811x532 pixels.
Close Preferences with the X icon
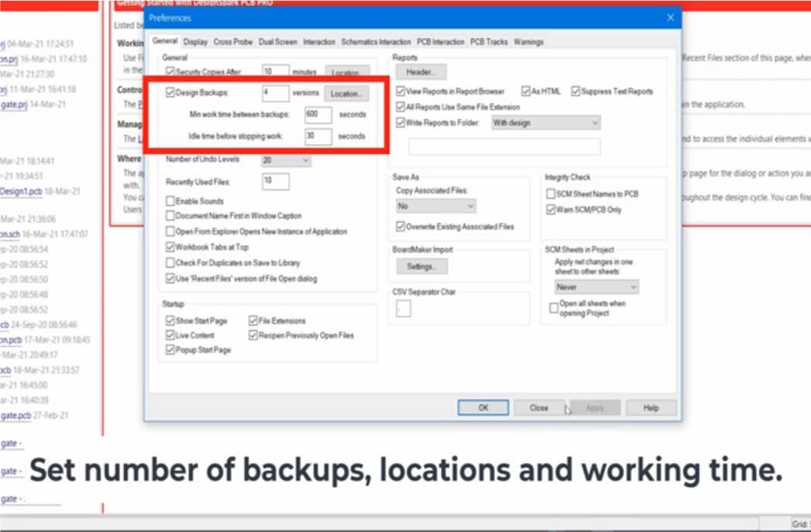[670, 18]
